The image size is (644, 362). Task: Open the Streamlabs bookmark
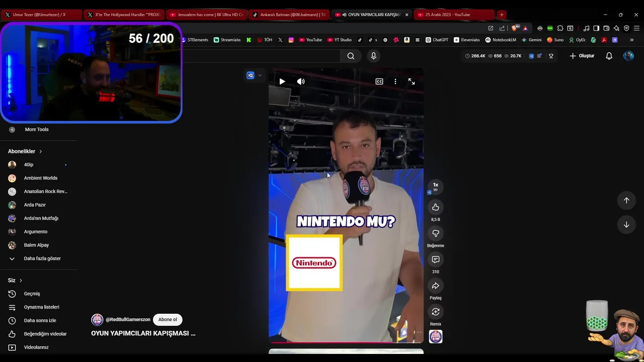pyautogui.click(x=227, y=40)
